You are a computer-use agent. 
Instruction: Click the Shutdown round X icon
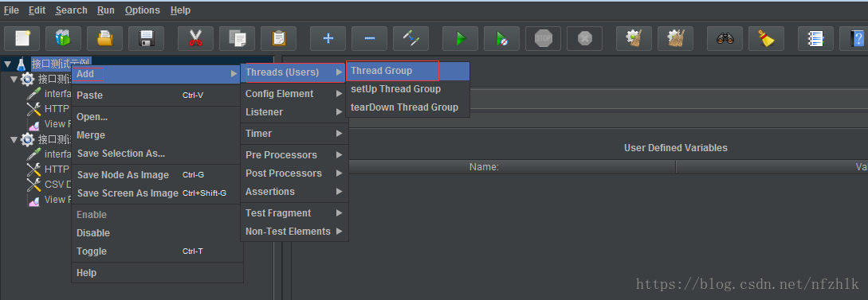(x=584, y=39)
